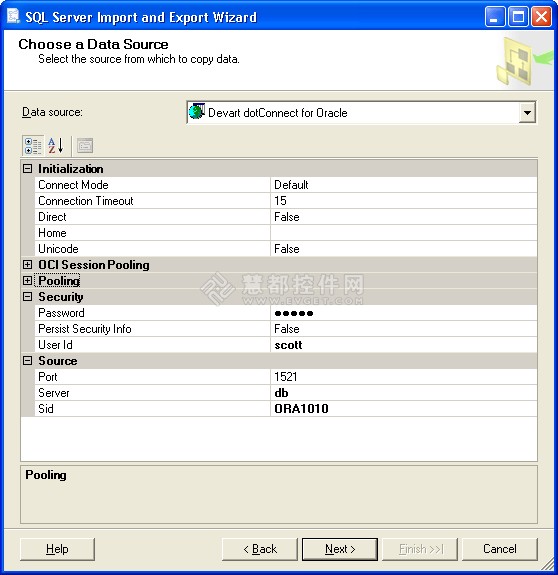The height and width of the screenshot is (575, 558).
Task: Select the Connection Timeout property label
Action: [86, 201]
